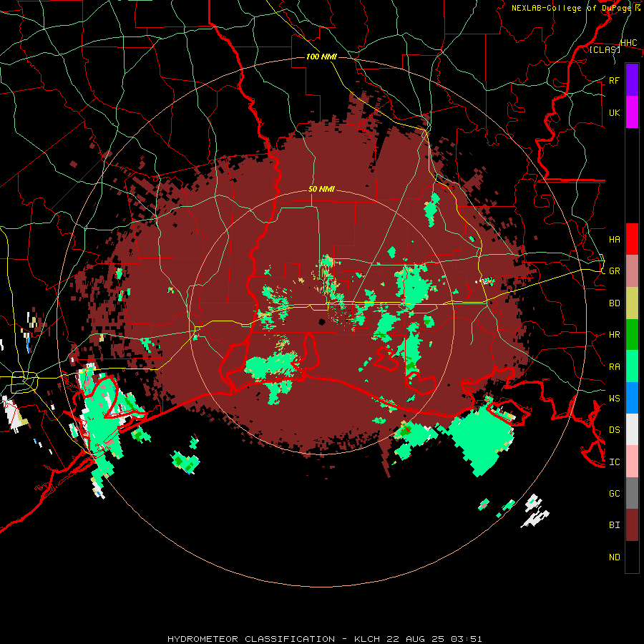
Task: Click the DS white legend swatch
Action: pyautogui.click(x=632, y=429)
